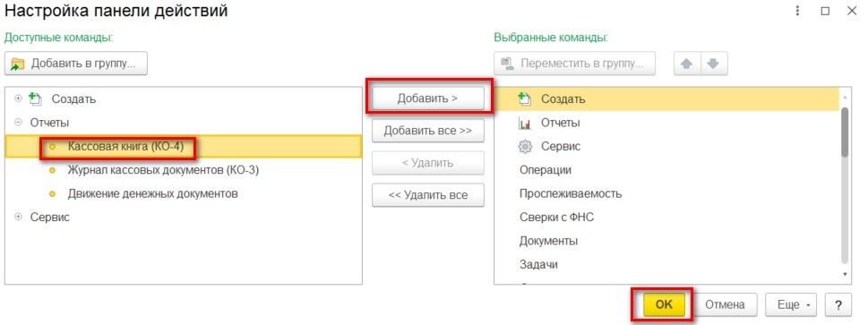Open the three-dot dialog menu

(798, 11)
